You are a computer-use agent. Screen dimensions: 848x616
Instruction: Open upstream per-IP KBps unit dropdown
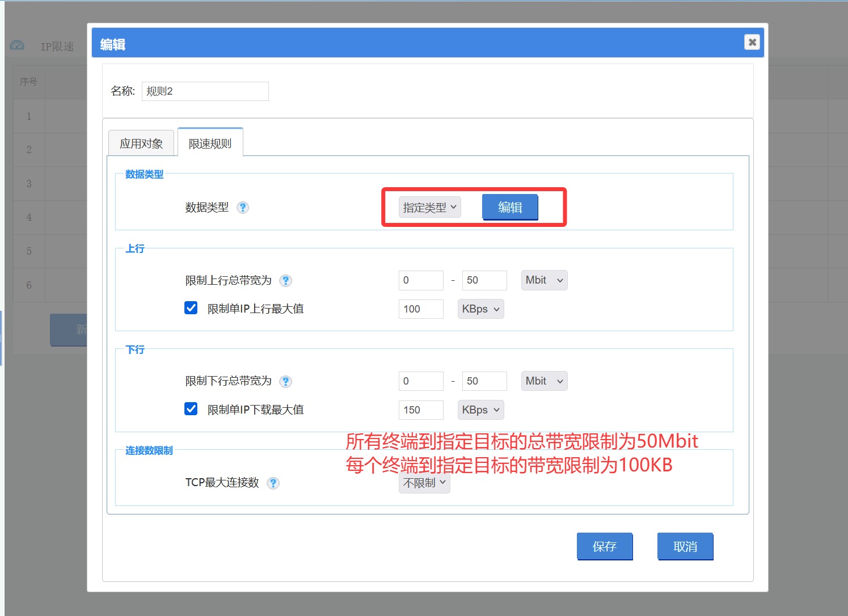point(480,309)
